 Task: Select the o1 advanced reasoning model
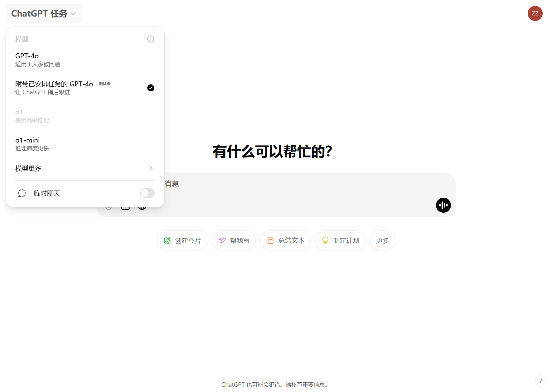(85, 116)
